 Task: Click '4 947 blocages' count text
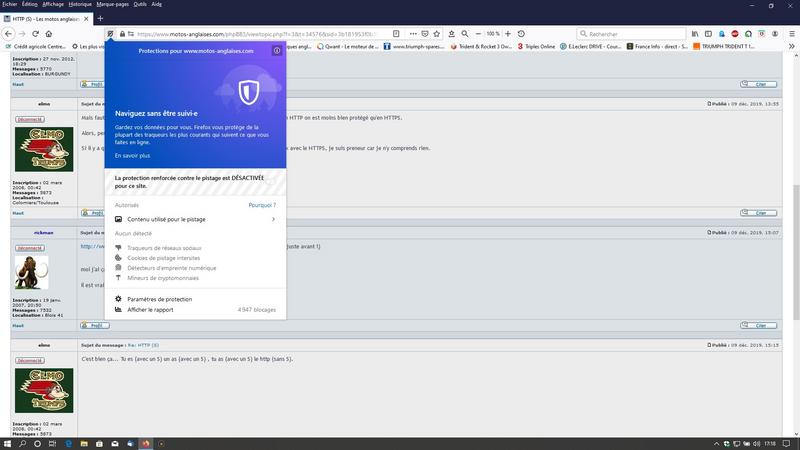(257, 310)
